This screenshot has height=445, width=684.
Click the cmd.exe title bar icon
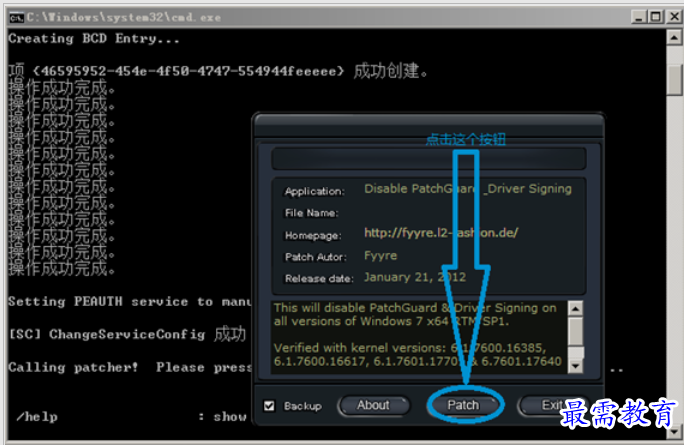pyautogui.click(x=16, y=17)
